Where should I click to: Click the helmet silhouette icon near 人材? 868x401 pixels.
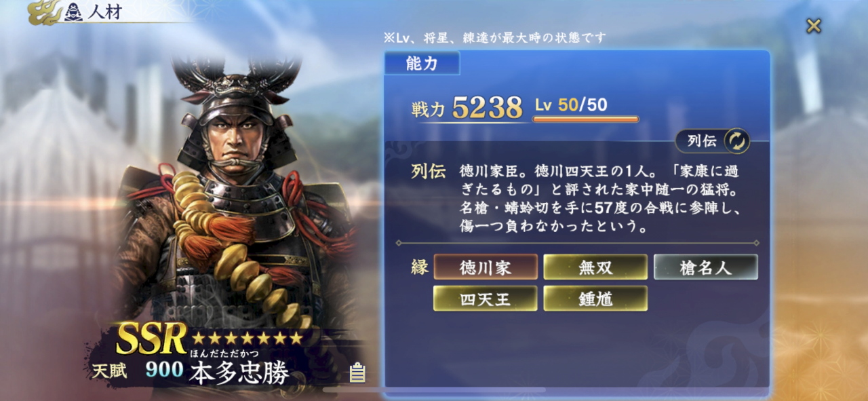(73, 12)
